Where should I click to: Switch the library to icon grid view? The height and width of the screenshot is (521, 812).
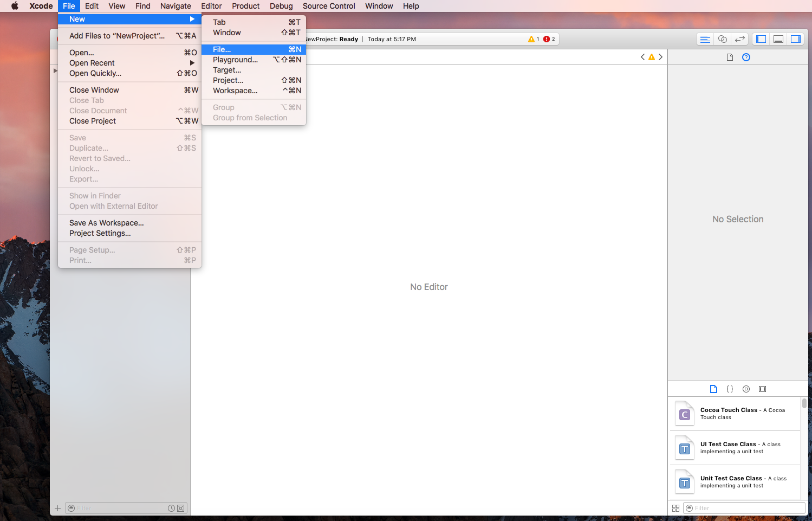(x=675, y=508)
